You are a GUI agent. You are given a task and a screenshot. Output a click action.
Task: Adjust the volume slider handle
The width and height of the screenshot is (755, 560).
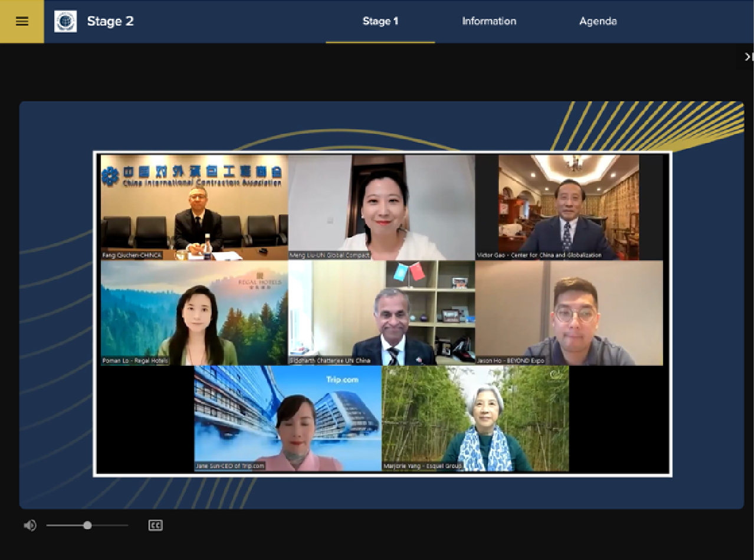coord(87,525)
